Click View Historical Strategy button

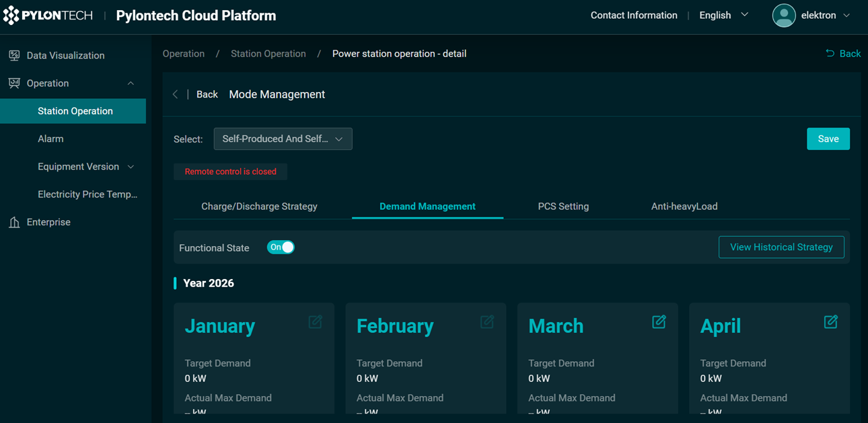tap(781, 247)
